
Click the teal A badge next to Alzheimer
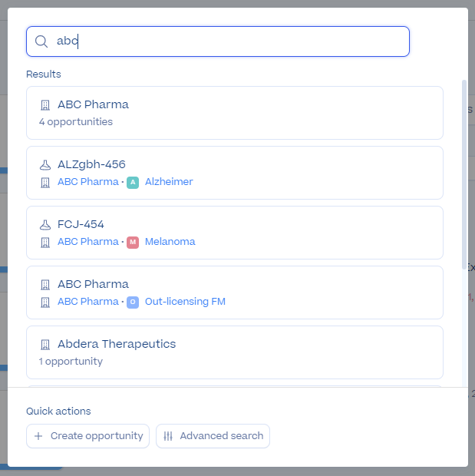(x=133, y=182)
